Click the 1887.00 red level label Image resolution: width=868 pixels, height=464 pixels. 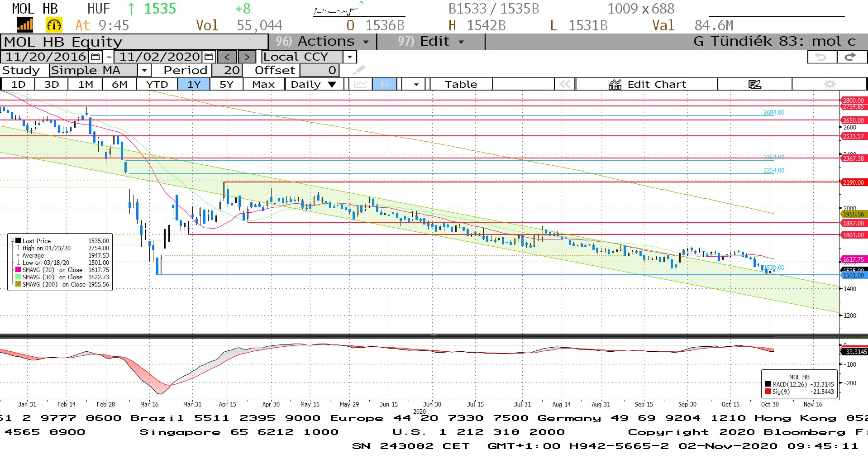853,223
